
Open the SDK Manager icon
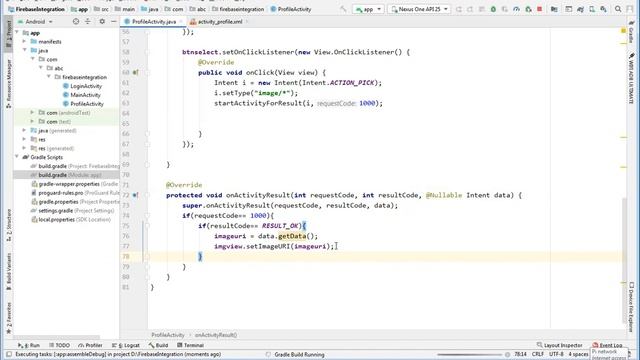point(603,9)
